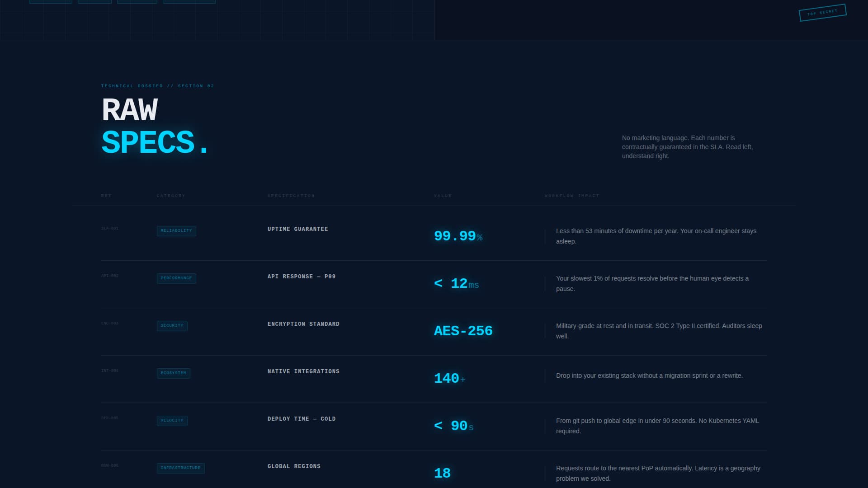868x488 pixels.
Task: Click the INFRASTRUCTURE category tag
Action: (x=181, y=468)
